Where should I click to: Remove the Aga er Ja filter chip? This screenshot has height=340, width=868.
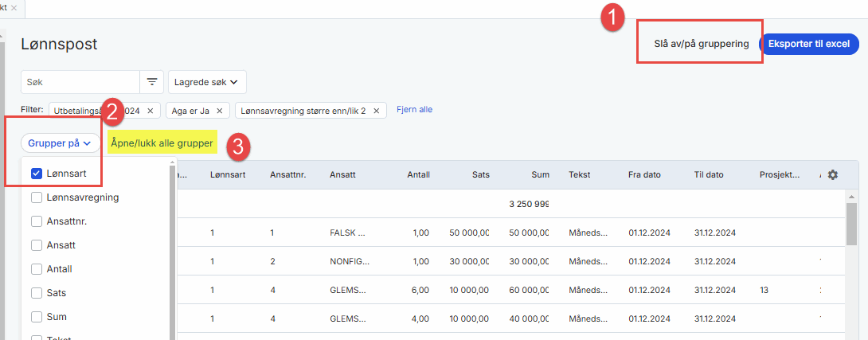coord(219,110)
